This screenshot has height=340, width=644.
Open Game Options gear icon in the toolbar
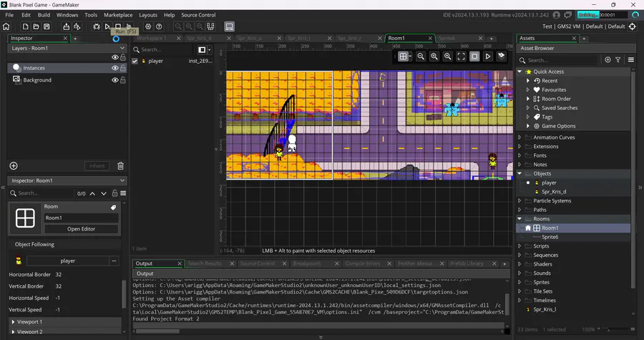point(148,26)
